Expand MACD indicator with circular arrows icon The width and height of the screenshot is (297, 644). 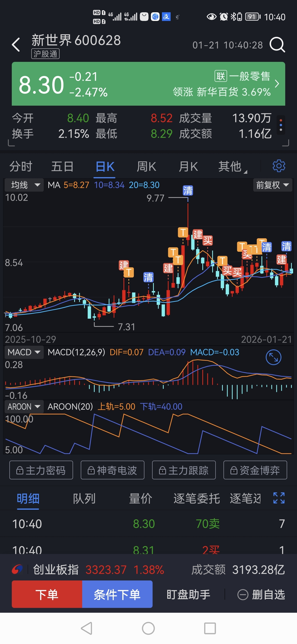point(273,357)
